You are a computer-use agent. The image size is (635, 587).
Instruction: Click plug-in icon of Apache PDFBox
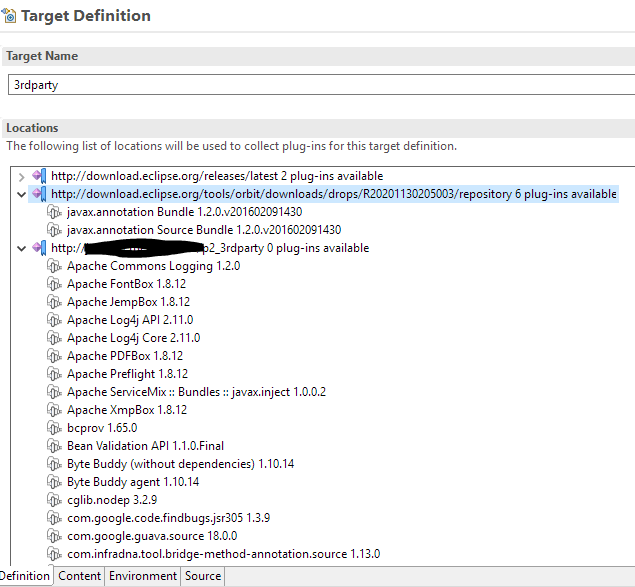pos(54,356)
